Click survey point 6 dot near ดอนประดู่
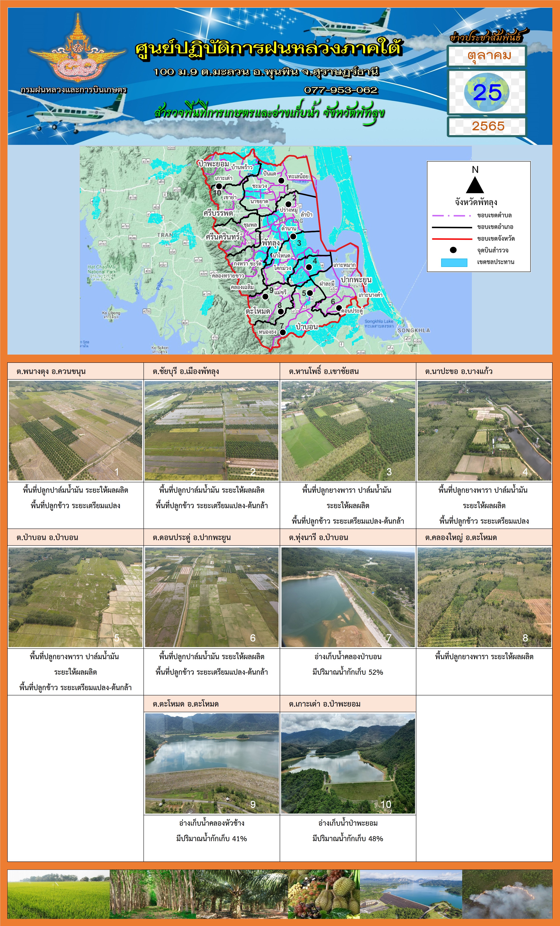The image size is (560, 926). pos(339,308)
